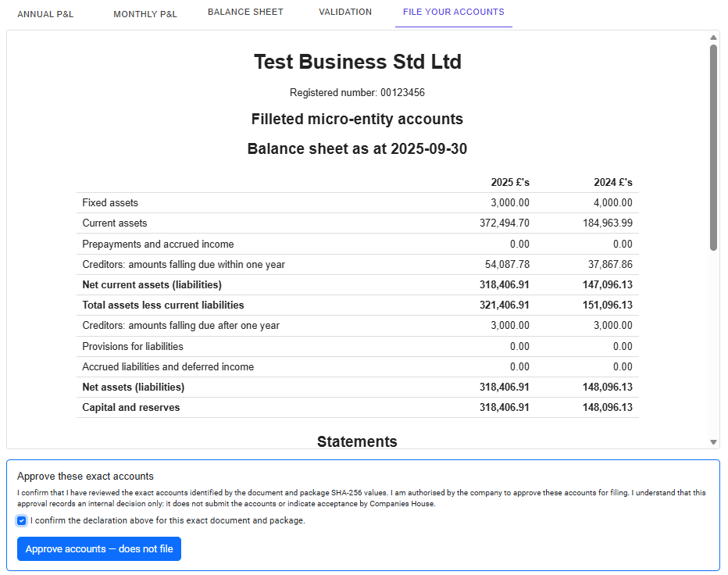Image resolution: width=728 pixels, height=575 pixels.
Task: Click the Filleted micro-entity accounts heading
Action: pyautogui.click(x=357, y=119)
